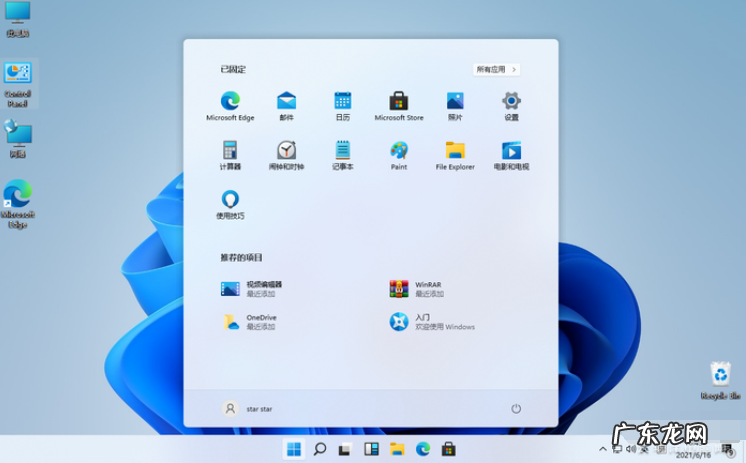The width and height of the screenshot is (746, 463).
Task: Launch the Paint app
Action: point(399,155)
